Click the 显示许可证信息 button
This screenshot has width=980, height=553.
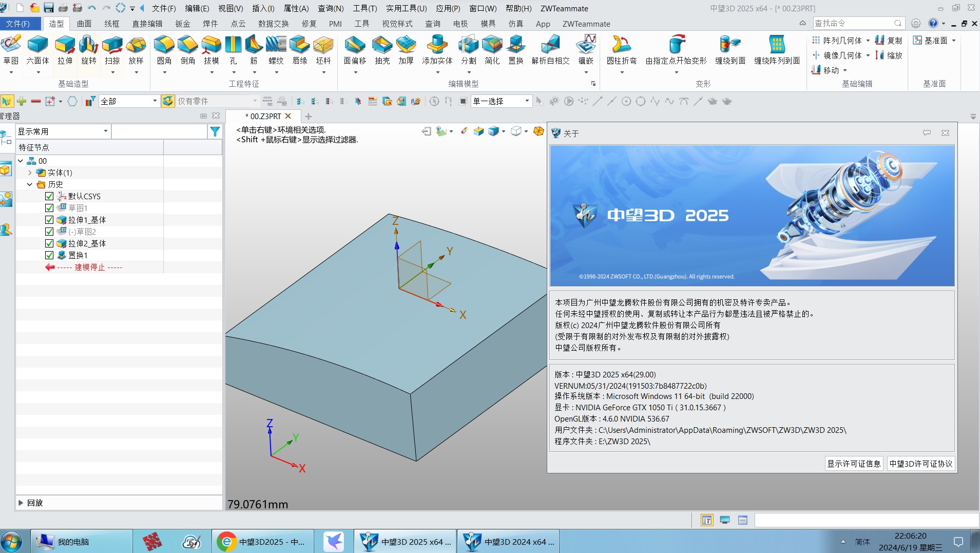coord(854,464)
